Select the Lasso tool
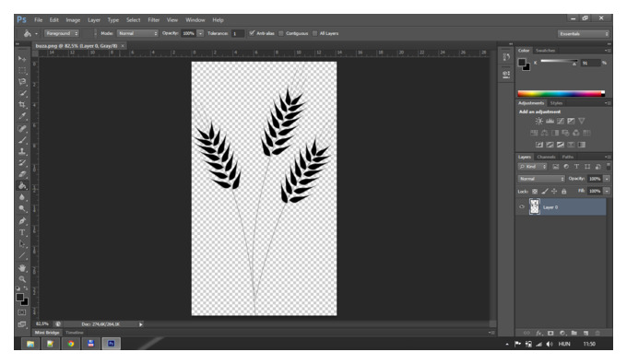 tap(22, 82)
